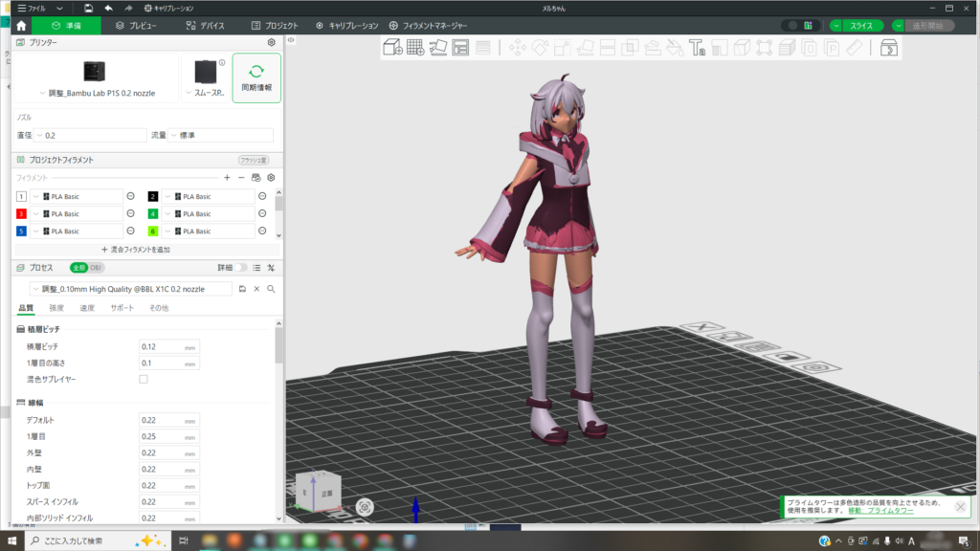Click the sync info (同期情報) button
The image size is (980, 551).
[x=256, y=77]
